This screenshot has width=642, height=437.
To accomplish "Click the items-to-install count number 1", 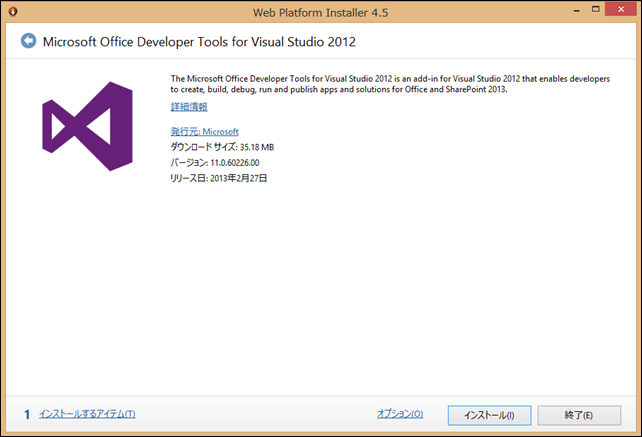I will coord(26,414).
